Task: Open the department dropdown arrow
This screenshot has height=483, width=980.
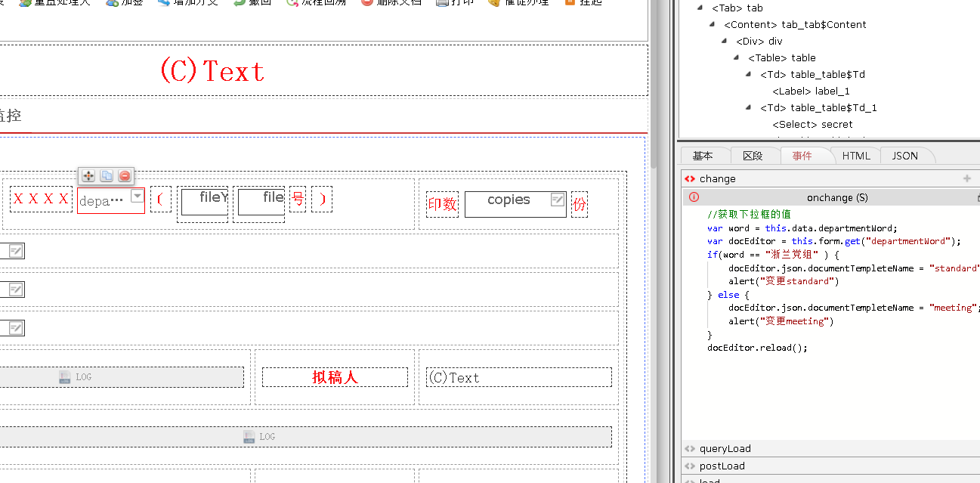Action: [x=137, y=196]
